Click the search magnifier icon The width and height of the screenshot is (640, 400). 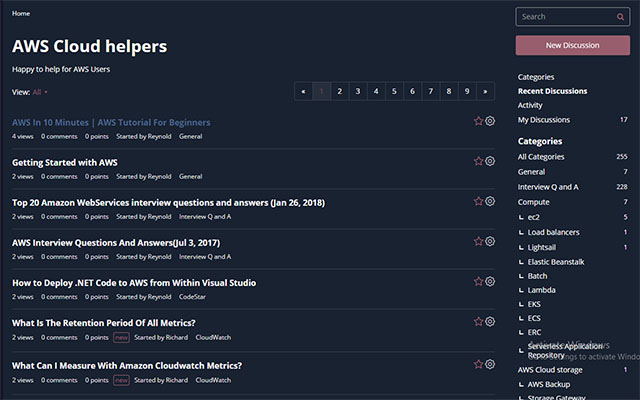point(620,17)
